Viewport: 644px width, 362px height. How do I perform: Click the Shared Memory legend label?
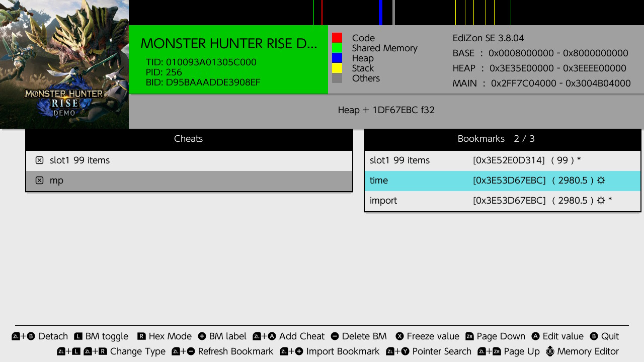(385, 48)
